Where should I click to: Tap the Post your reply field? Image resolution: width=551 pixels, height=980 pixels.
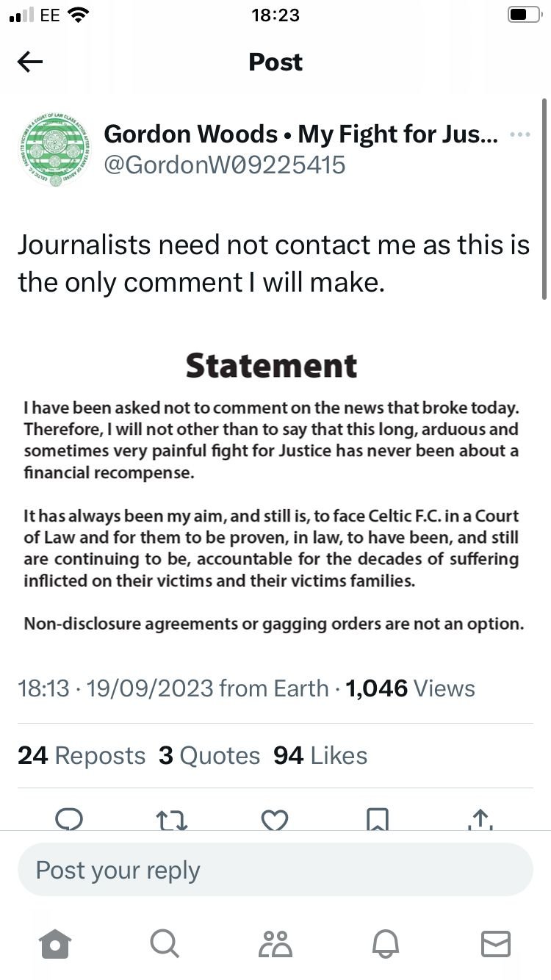tap(275, 870)
